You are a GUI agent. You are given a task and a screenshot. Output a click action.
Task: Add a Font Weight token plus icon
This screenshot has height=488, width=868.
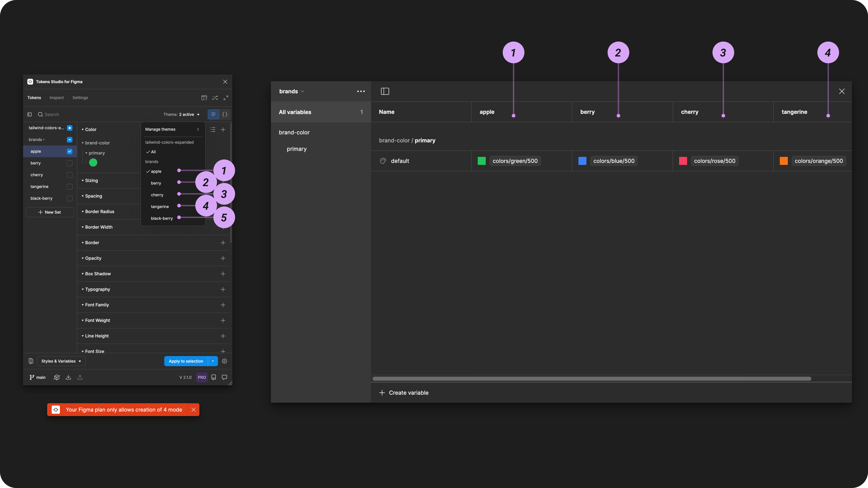[223, 320]
